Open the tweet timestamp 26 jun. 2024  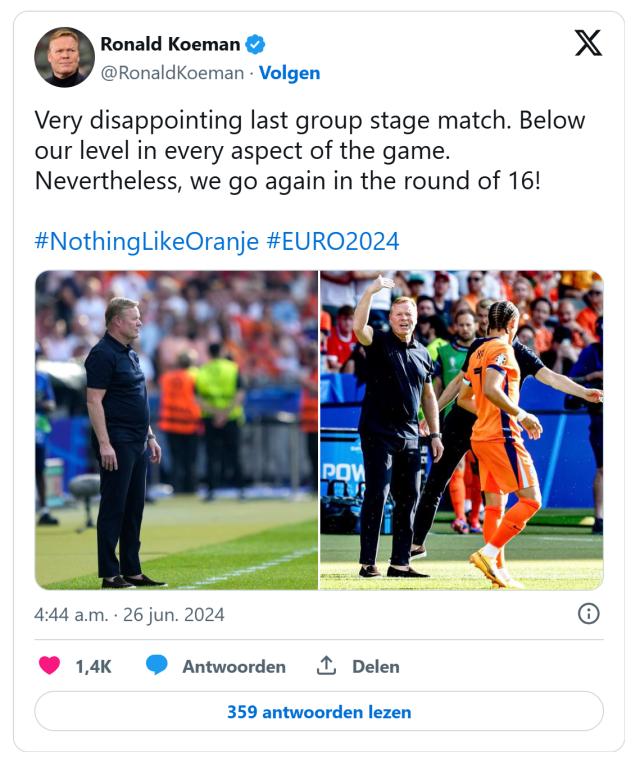pos(129,614)
